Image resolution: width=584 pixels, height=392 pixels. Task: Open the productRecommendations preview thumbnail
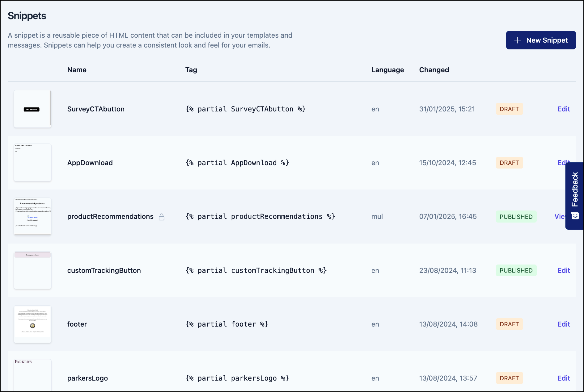32,216
